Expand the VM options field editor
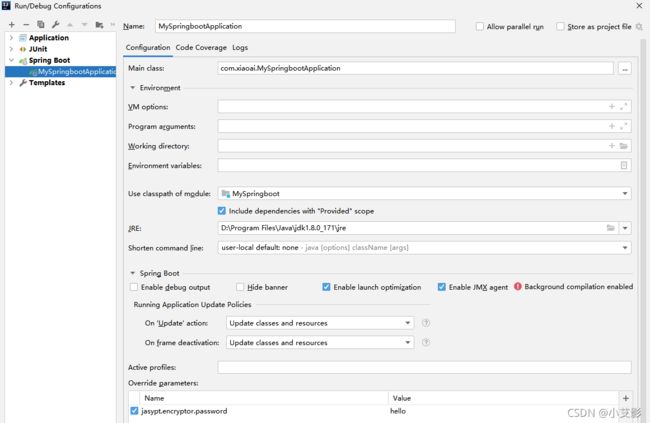Screen dimensions: 650x423 pyautogui.click(x=623, y=107)
